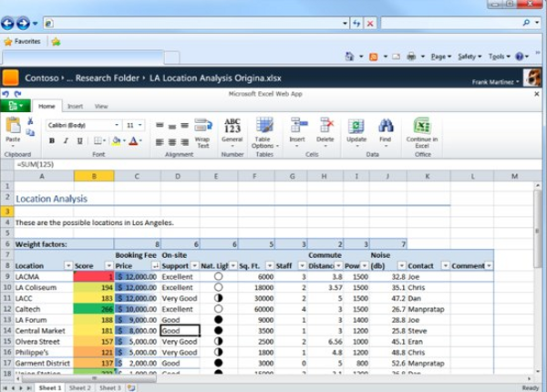Toggle Underline formatting
Image resolution: width=547 pixels, height=392 pixels.
[x=80, y=140]
